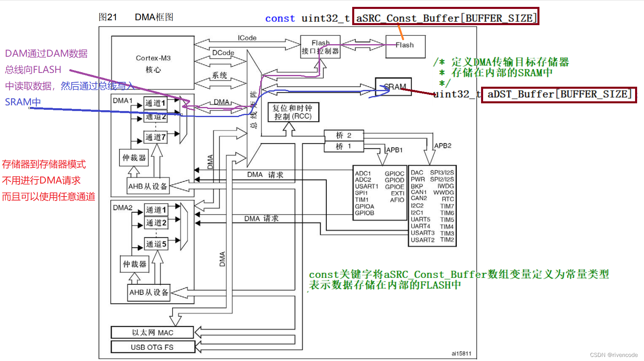Click green note 'const关键字将aSRC_Const_Buffer...'
This screenshot has height=361, width=644.
[459, 274]
